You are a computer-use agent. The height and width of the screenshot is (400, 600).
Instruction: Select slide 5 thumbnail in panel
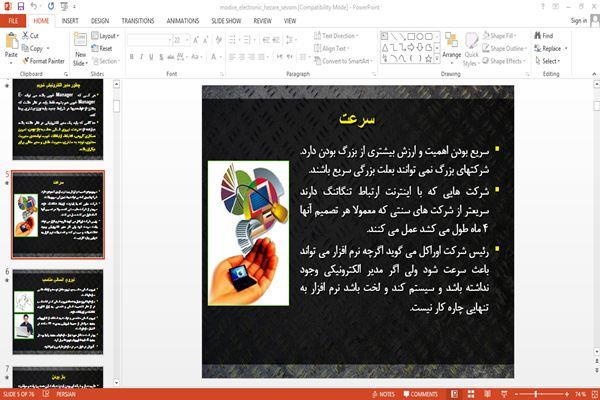coord(58,215)
